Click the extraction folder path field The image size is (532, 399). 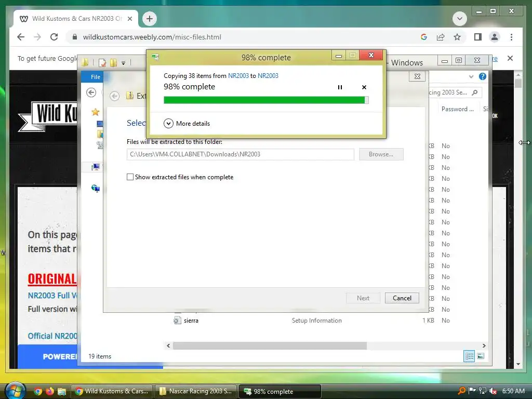coord(240,154)
